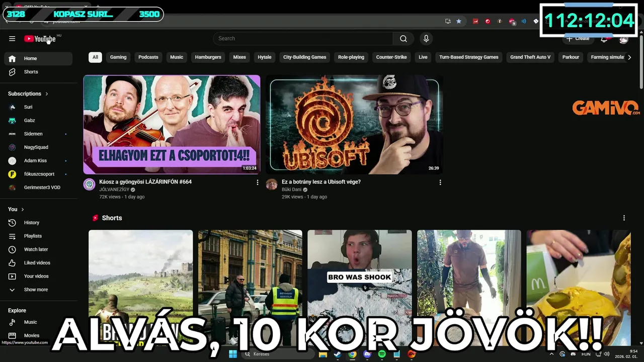Open Adam Kiss subscription channel
Screen dimensions: 644x362
click(x=38, y=161)
